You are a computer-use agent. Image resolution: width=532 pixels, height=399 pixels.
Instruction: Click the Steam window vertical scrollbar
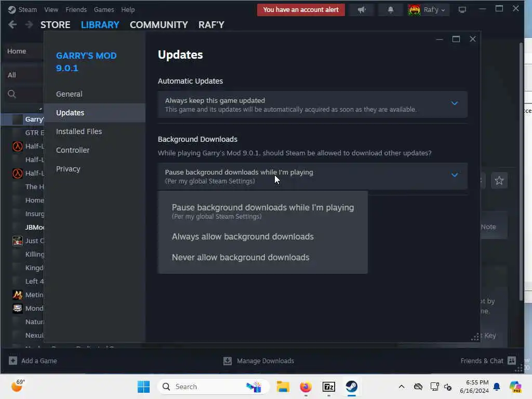point(521,171)
